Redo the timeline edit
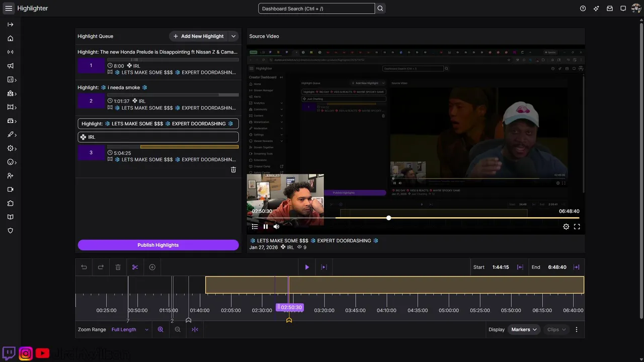The height and width of the screenshot is (362, 644). pyautogui.click(x=101, y=267)
